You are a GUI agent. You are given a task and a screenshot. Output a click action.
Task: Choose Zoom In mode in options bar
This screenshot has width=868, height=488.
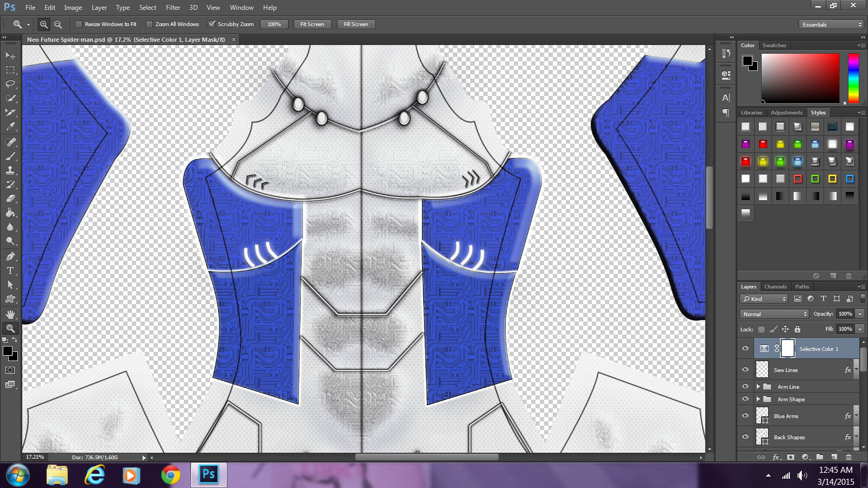tap(44, 24)
